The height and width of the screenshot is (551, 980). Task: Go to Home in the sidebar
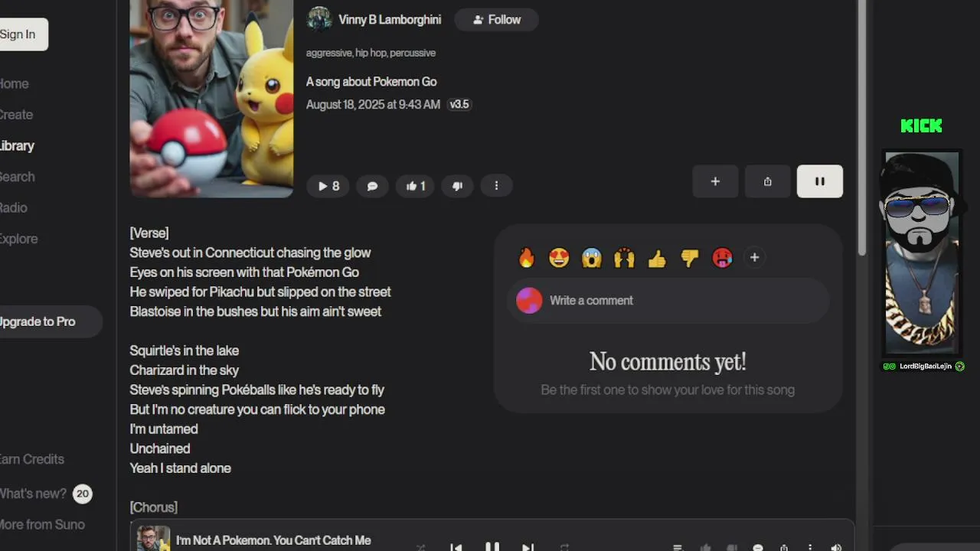click(14, 84)
